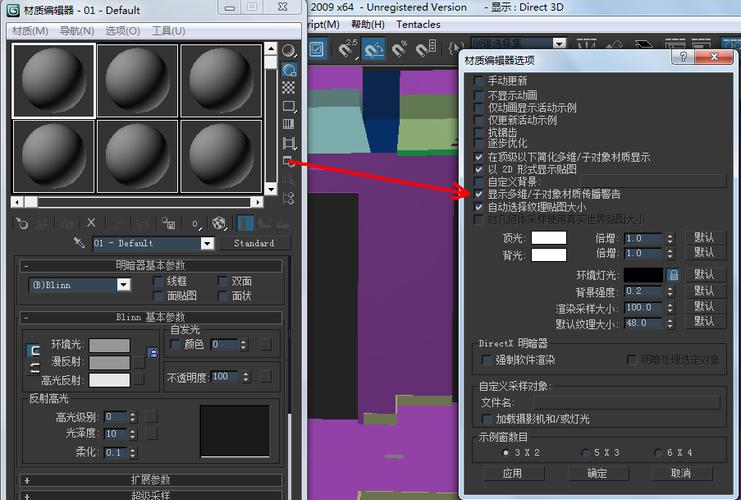741x500 pixels.
Task: Click the blue checkbox-style main toolbar icon
Action: 316,49
